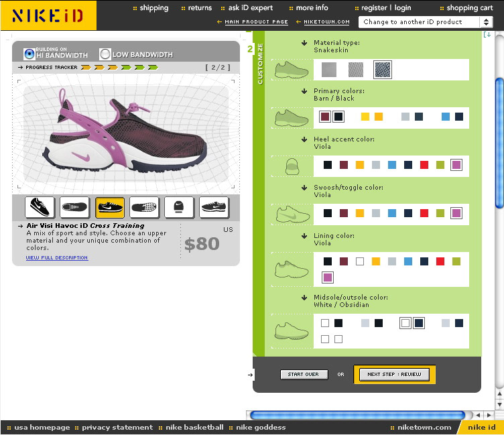Click the Heel accent heel icon
504x435 pixels.
(x=292, y=166)
